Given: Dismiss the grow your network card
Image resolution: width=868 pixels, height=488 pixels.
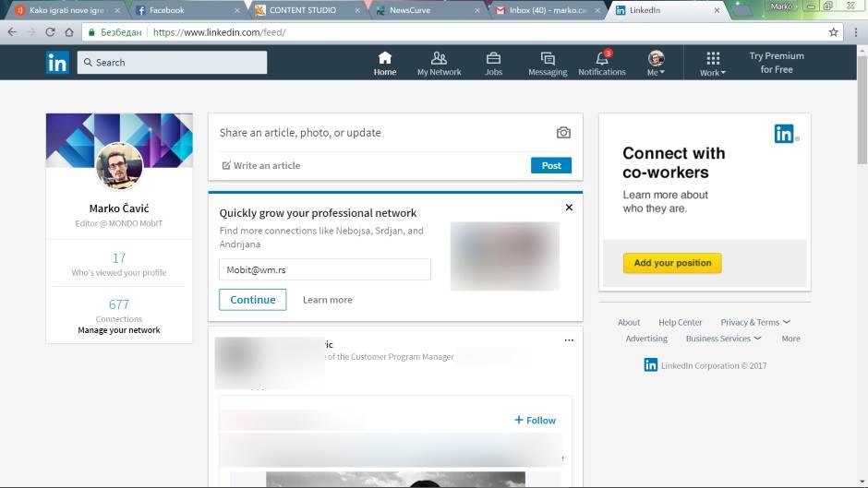Looking at the screenshot, I should pyautogui.click(x=569, y=208).
